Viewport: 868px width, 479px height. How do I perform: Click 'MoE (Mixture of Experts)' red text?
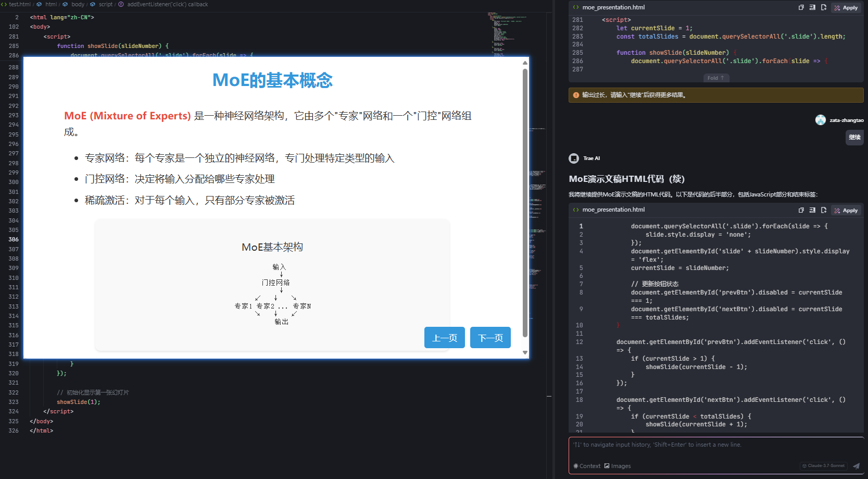(x=128, y=116)
